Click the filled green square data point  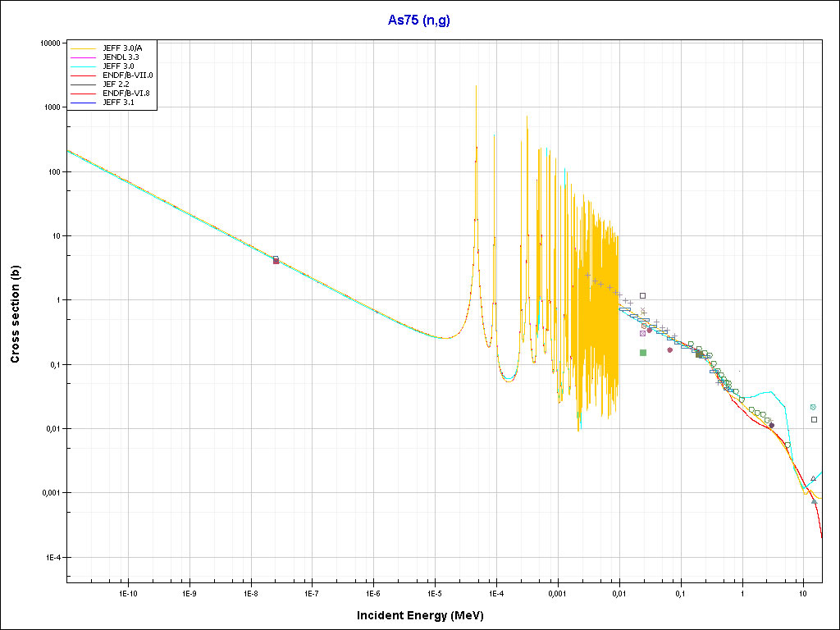coord(643,353)
